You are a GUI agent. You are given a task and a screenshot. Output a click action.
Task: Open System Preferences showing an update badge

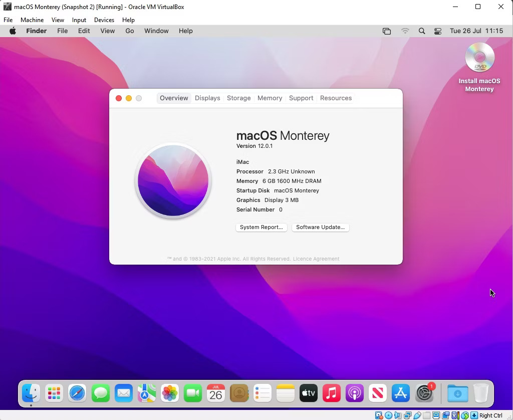click(x=424, y=394)
